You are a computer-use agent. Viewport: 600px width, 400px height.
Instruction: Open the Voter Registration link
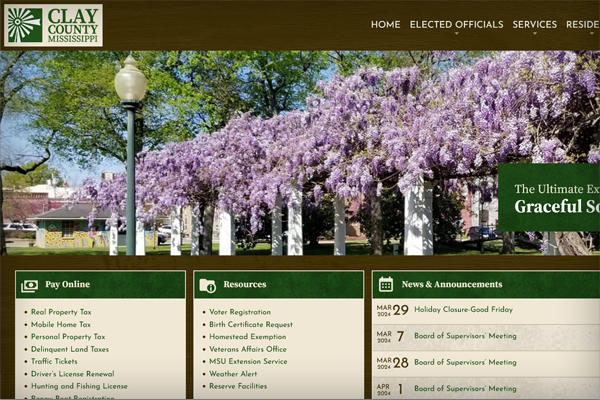point(240,312)
